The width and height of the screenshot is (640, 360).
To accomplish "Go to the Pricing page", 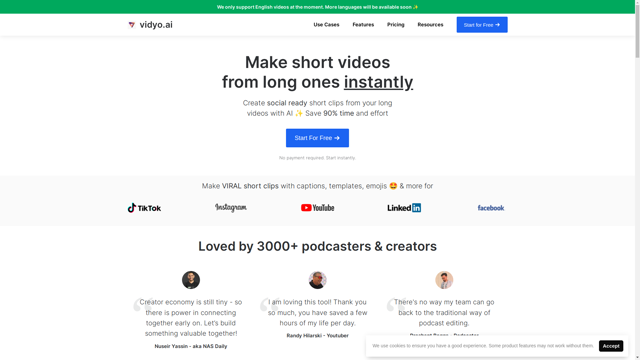I will coord(396,25).
